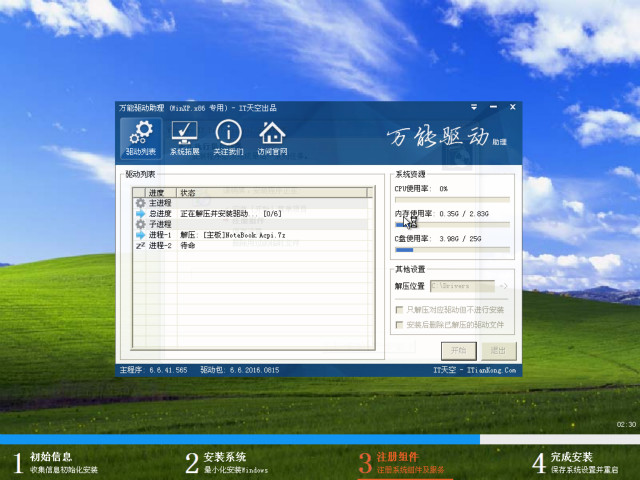Open the 访问官网 home icon
The height and width of the screenshot is (480, 640).
point(271,138)
